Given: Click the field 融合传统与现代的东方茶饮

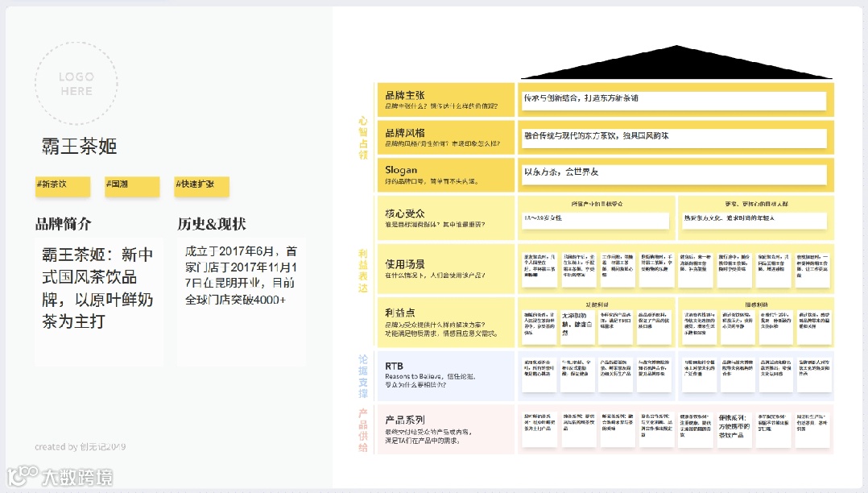Looking at the screenshot, I should (x=674, y=138).
